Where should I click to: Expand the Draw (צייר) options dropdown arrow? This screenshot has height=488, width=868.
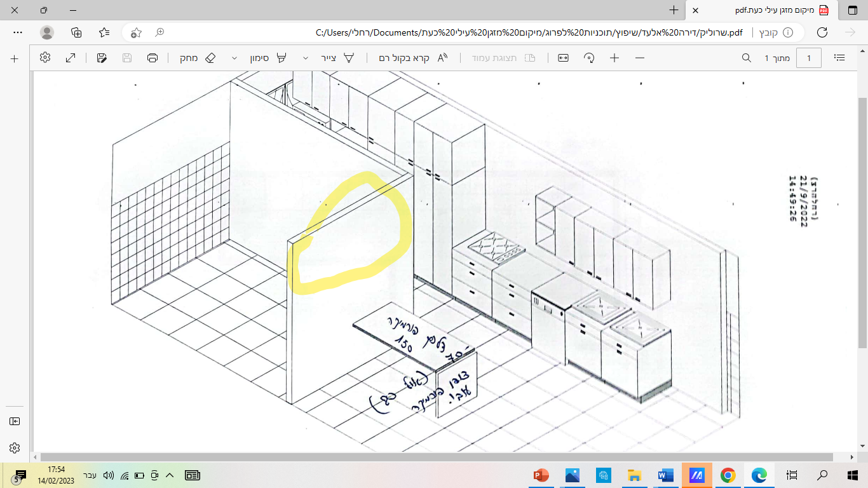(x=306, y=58)
